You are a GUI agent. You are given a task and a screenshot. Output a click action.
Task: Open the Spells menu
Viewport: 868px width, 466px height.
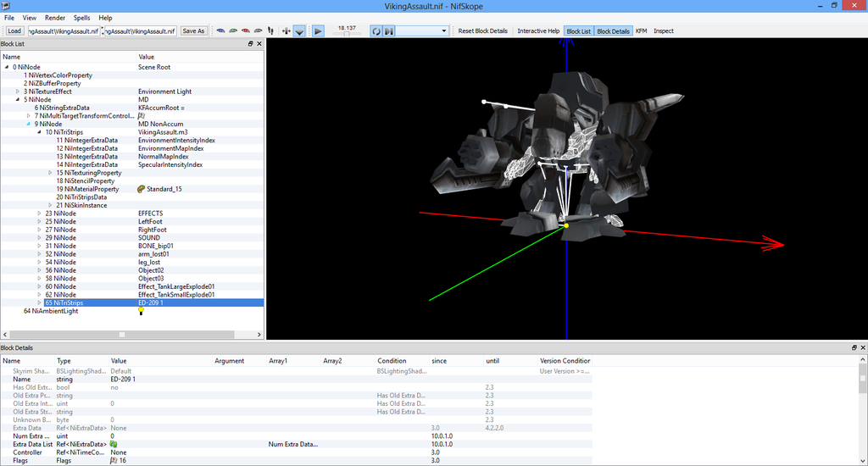click(x=82, y=18)
